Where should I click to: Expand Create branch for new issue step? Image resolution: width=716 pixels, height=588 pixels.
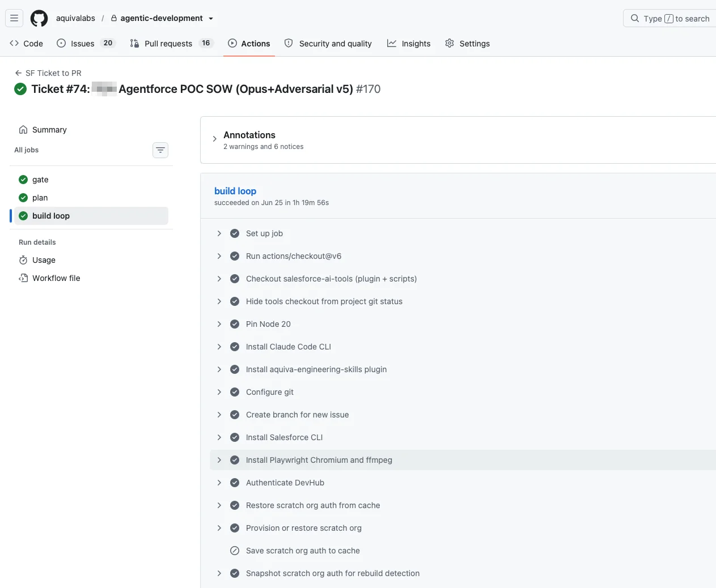click(219, 415)
